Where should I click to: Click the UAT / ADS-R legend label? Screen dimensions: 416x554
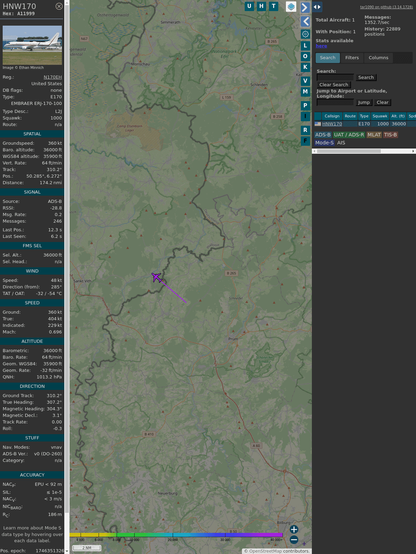tap(349, 135)
